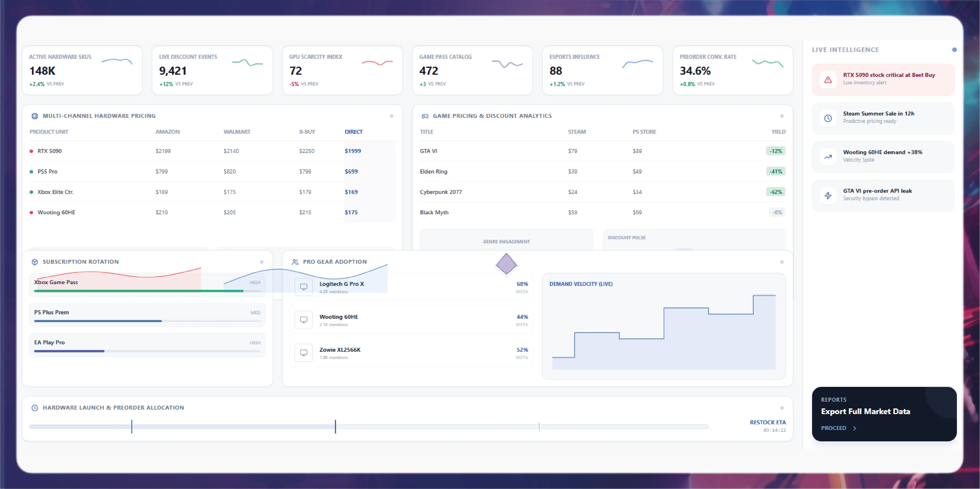Image resolution: width=980 pixels, height=489 pixels.
Task: Click the green status dot beside PS5 Pro
Action: [x=31, y=172]
